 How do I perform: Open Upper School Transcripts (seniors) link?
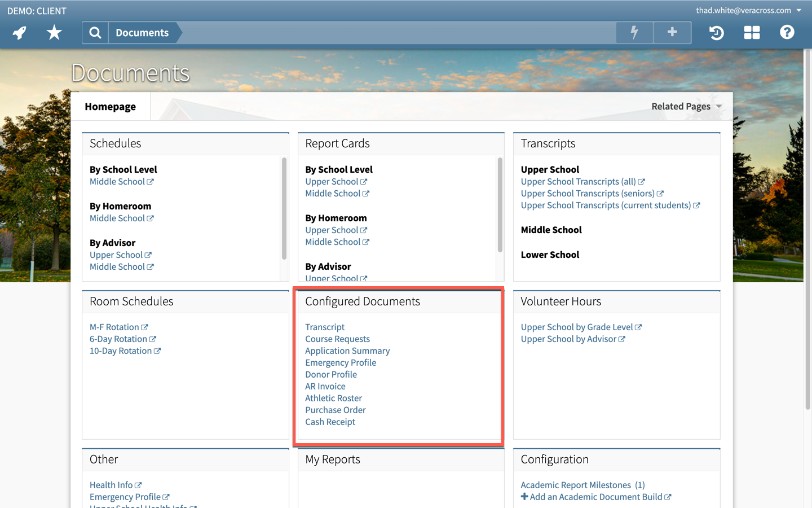588,194
